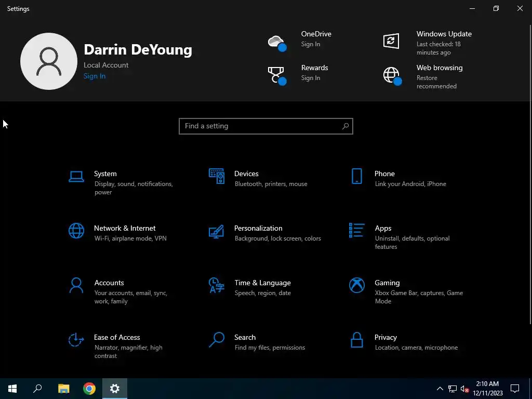This screenshot has height=399, width=532.
Task: Open the Search magnifier category icon
Action: coord(217,340)
